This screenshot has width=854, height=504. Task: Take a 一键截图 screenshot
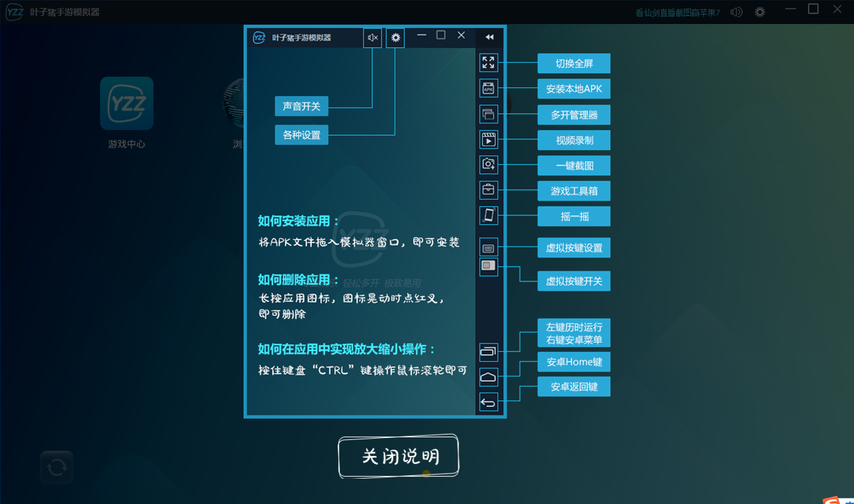coord(488,164)
